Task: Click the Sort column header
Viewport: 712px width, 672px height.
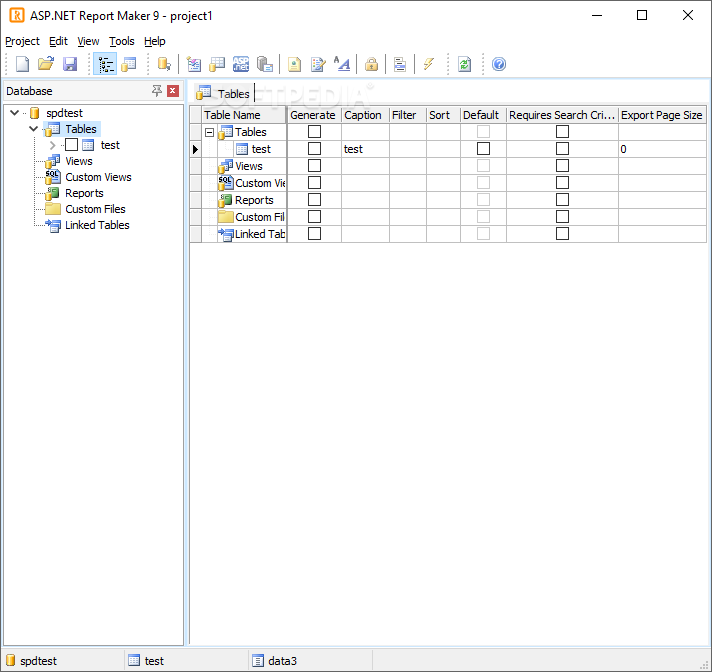Action: pos(443,115)
